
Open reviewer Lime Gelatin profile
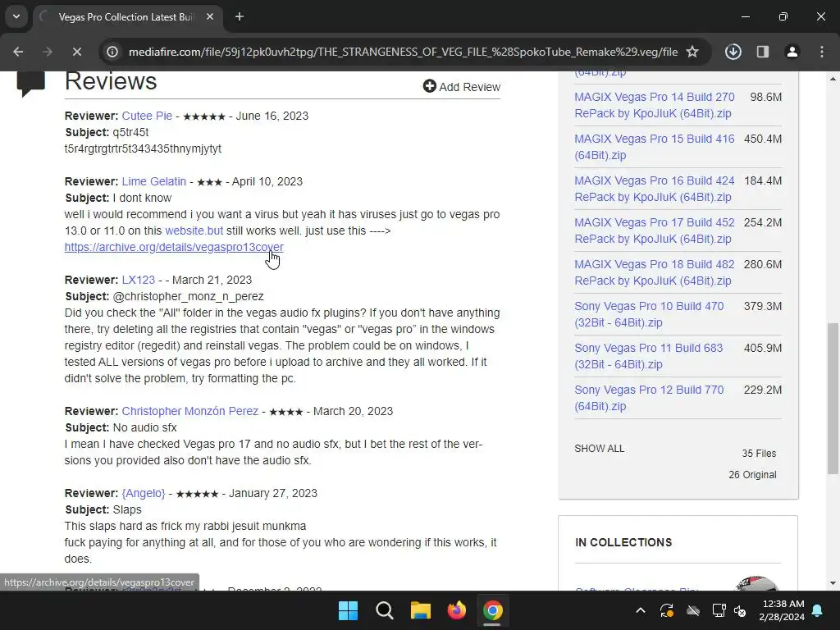coord(153,181)
